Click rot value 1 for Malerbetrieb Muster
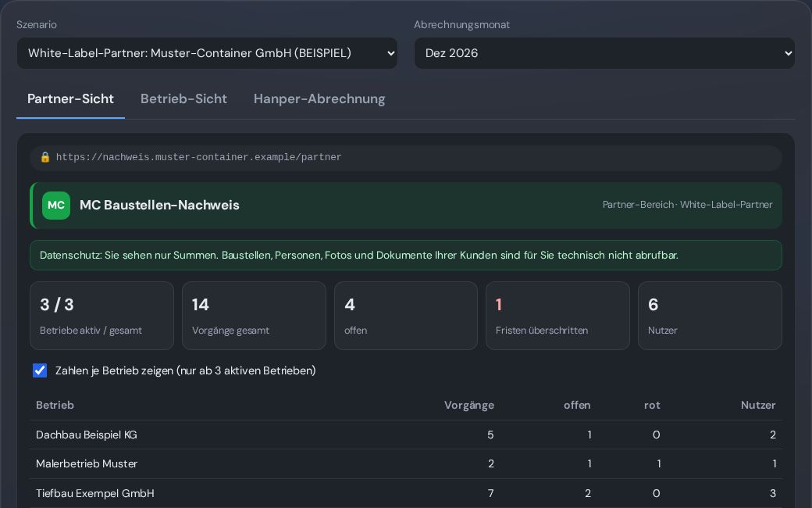 [x=659, y=464]
